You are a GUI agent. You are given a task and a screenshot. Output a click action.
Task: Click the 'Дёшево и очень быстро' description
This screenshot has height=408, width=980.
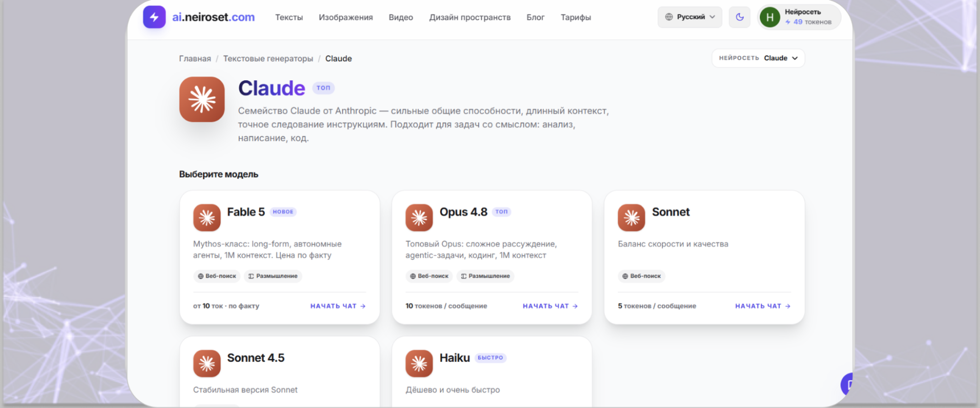point(452,390)
